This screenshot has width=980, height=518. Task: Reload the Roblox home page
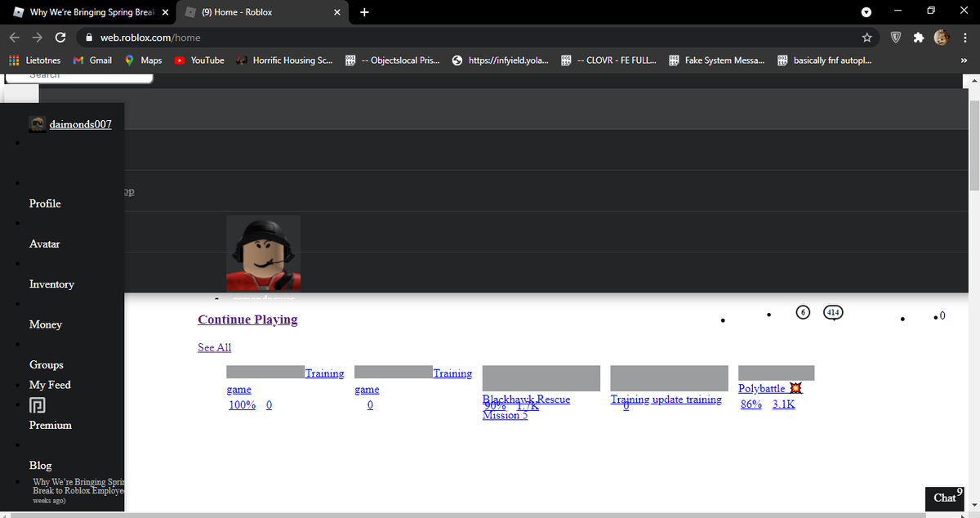[60, 38]
